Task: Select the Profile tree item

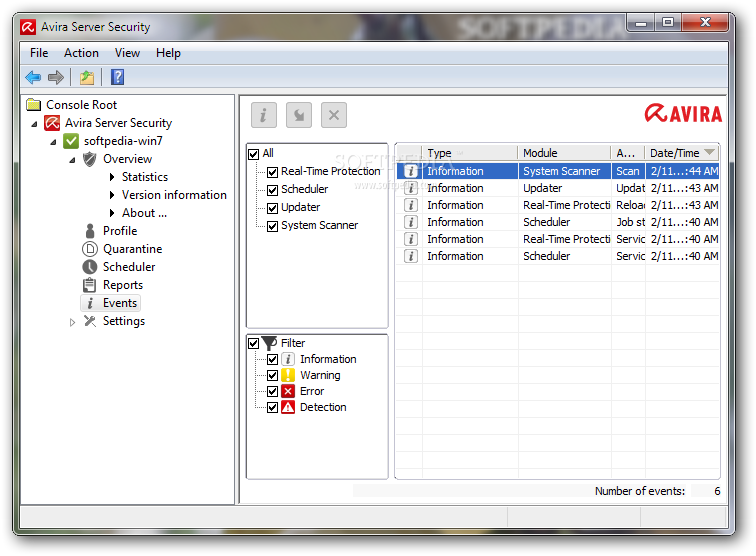Action: pos(120,231)
